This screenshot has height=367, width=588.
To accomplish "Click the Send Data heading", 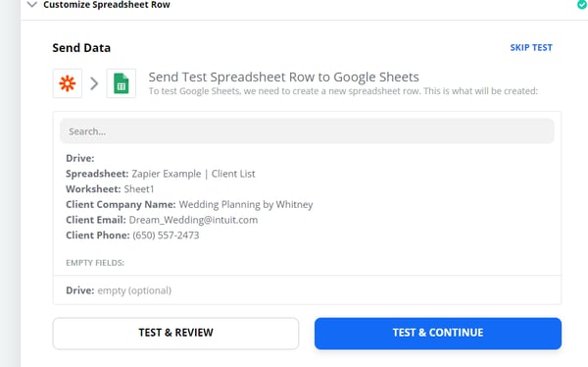I will pos(81,48).
